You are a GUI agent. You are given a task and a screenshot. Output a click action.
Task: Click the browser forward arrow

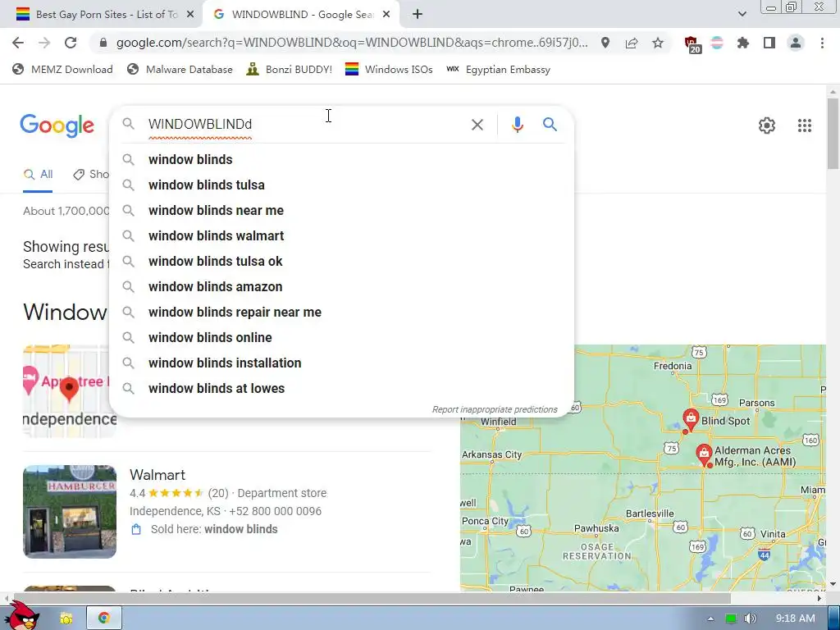[x=44, y=43]
